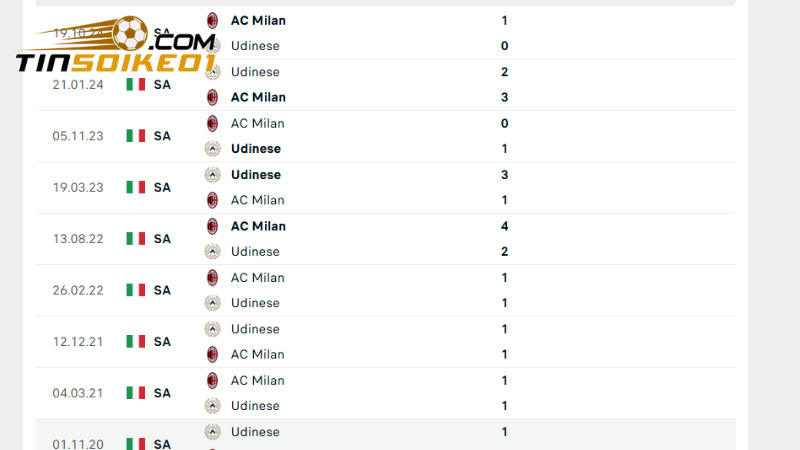This screenshot has width=800, height=450.
Task: Open Udinese team in 13.08.22 match
Action: point(255,252)
